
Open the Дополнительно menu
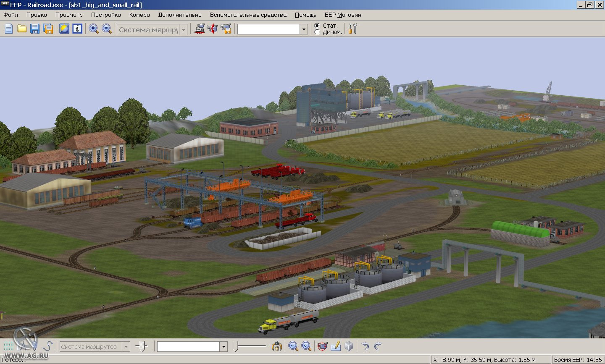coord(180,15)
